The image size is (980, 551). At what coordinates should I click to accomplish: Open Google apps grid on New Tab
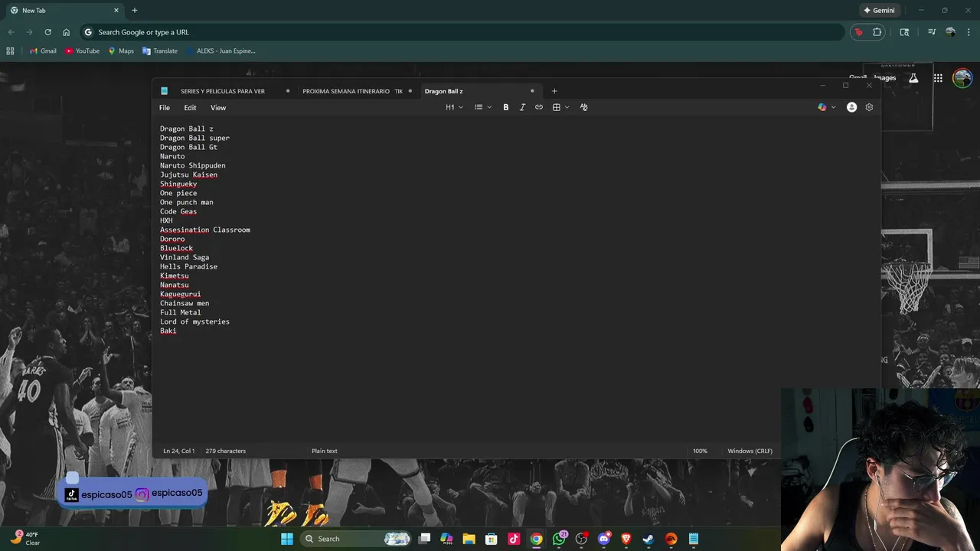(x=938, y=78)
